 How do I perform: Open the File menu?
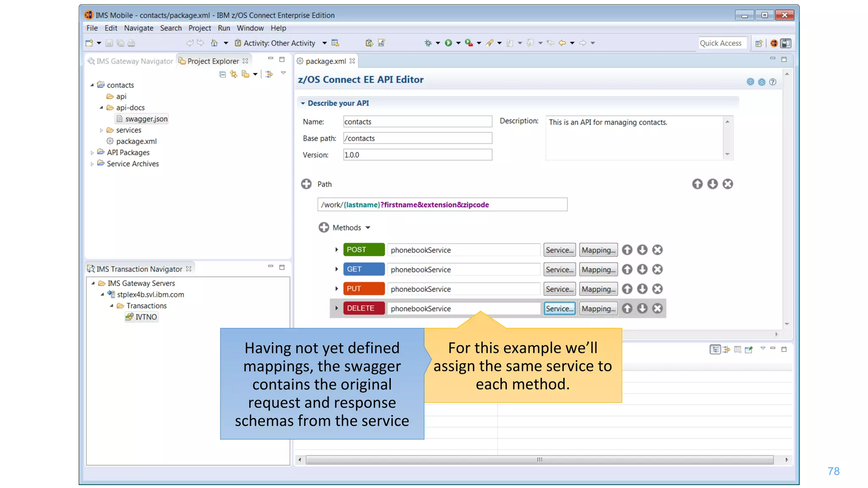[92, 28]
